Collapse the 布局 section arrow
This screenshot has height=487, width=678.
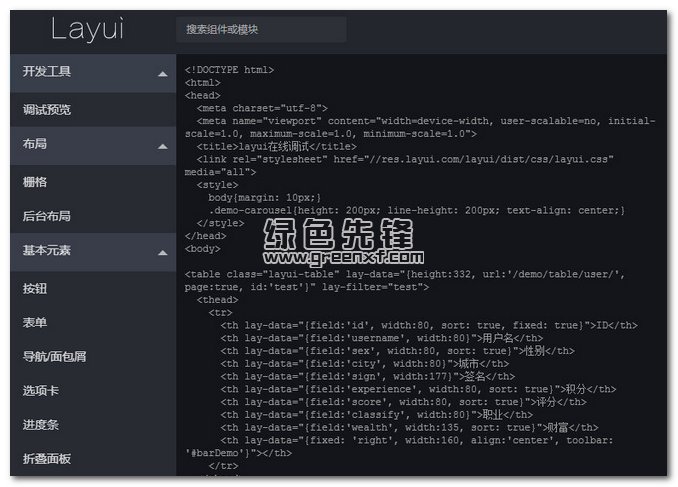(163, 147)
